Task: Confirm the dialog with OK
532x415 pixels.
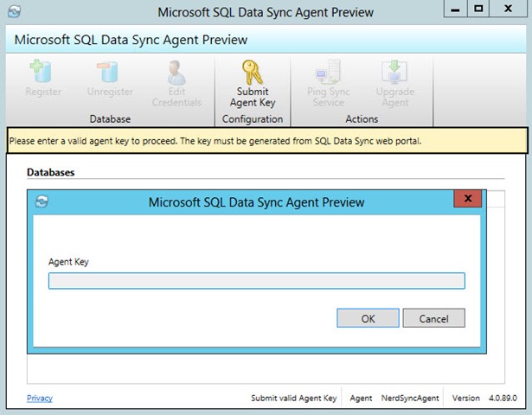Action: click(x=368, y=318)
